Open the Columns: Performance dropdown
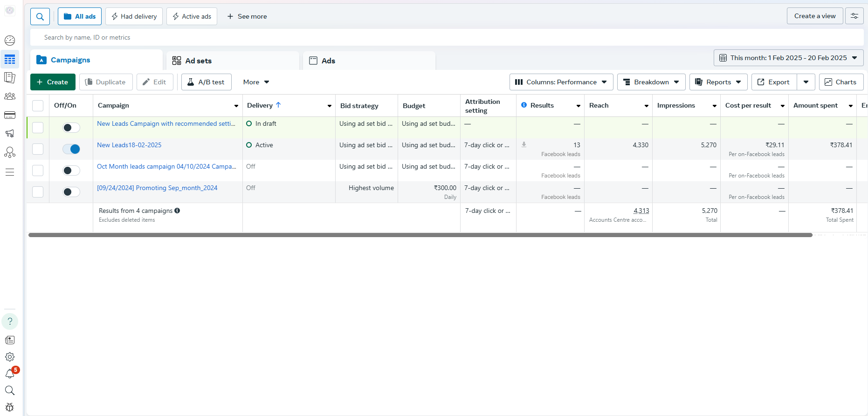 561,82
